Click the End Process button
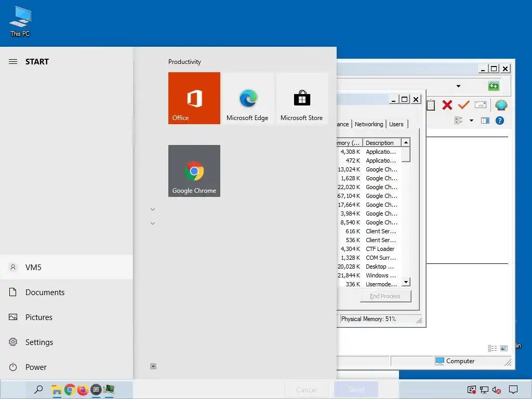 click(385, 296)
